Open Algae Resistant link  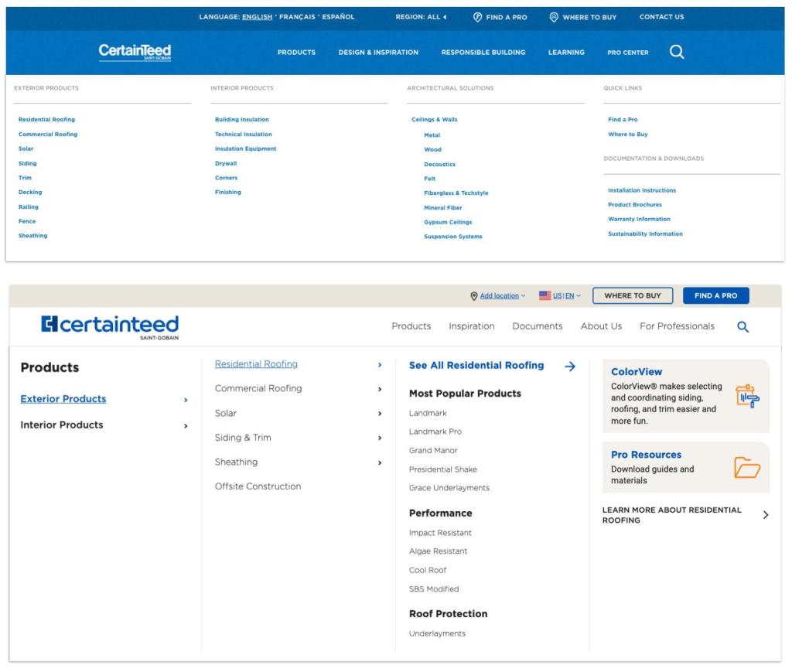tap(438, 551)
